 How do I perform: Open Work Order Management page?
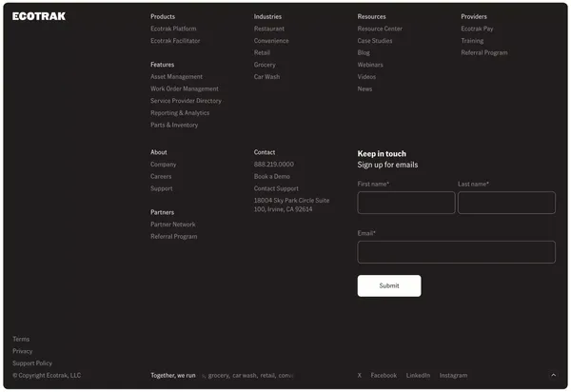185,88
